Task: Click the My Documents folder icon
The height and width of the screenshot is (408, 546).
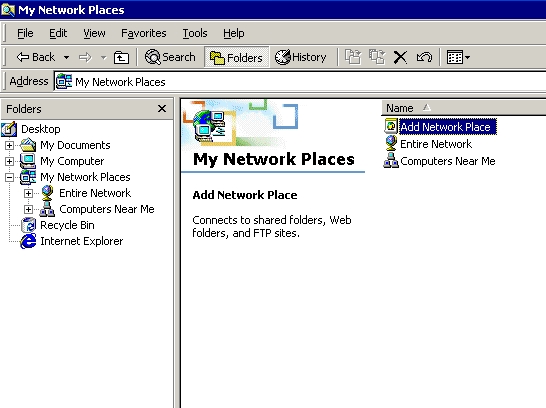Action: (x=28, y=145)
